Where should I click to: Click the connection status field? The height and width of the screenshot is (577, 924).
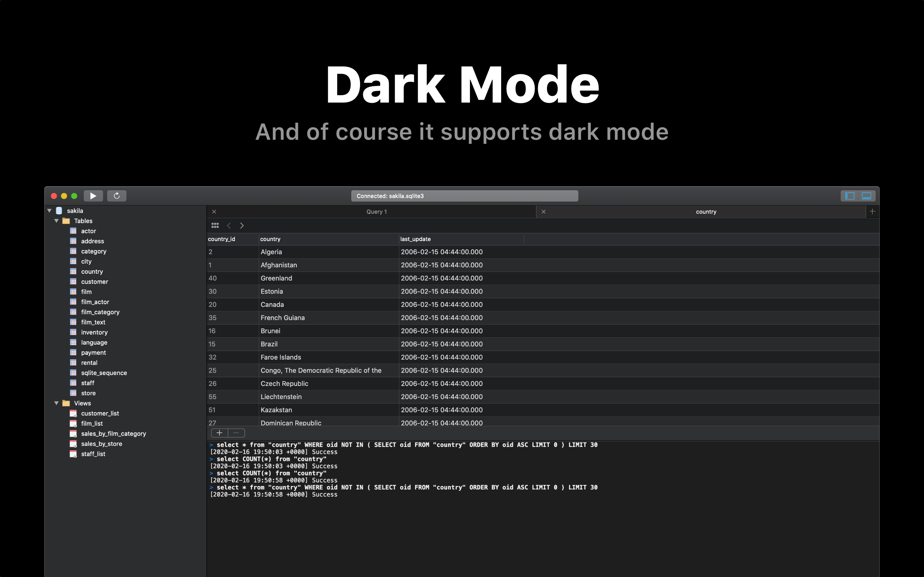[x=464, y=196]
